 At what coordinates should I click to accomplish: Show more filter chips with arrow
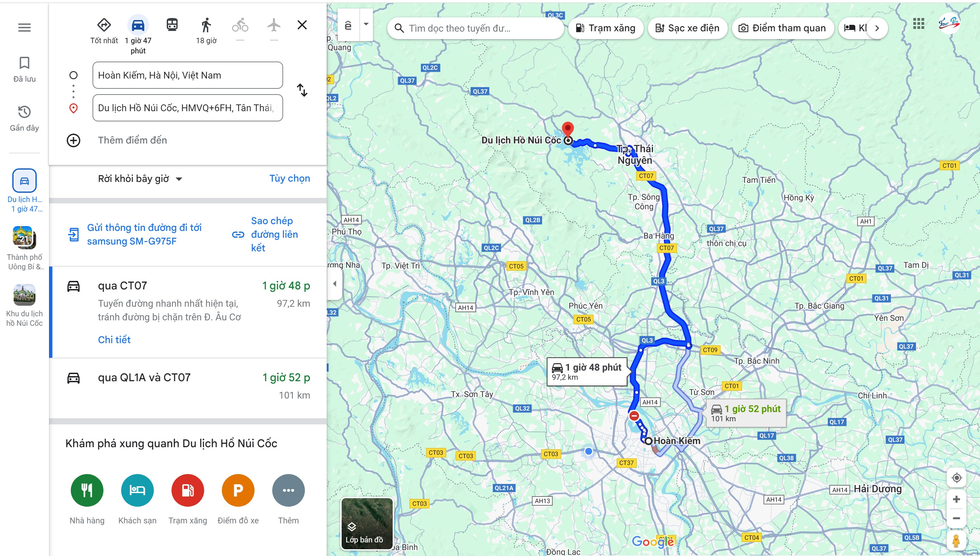point(877,28)
